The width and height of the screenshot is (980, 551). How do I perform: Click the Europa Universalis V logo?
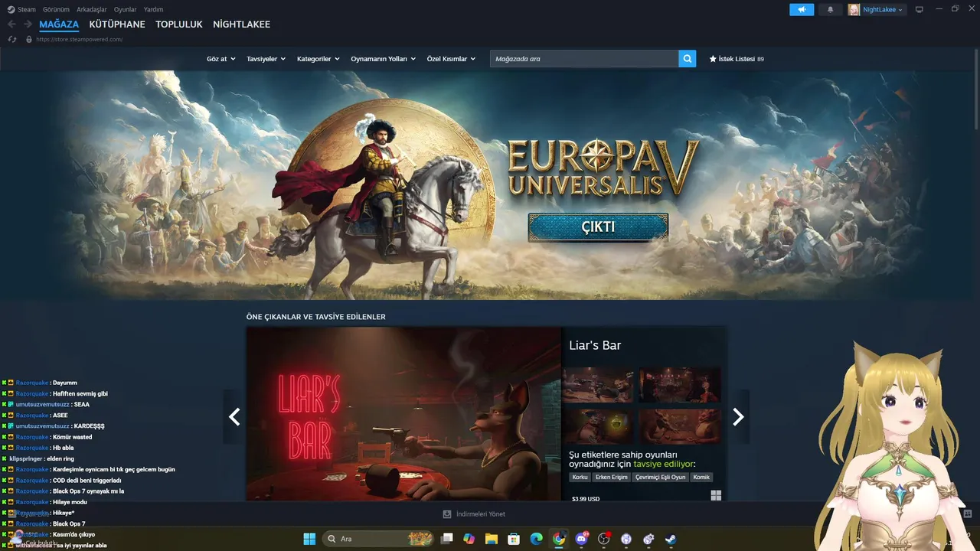[603, 168]
